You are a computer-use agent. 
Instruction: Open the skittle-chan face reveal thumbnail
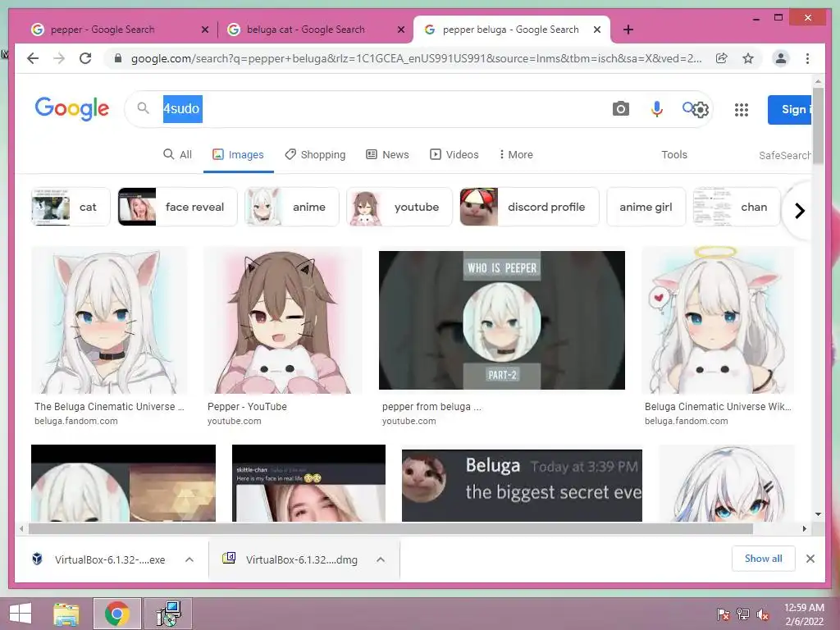click(308, 483)
